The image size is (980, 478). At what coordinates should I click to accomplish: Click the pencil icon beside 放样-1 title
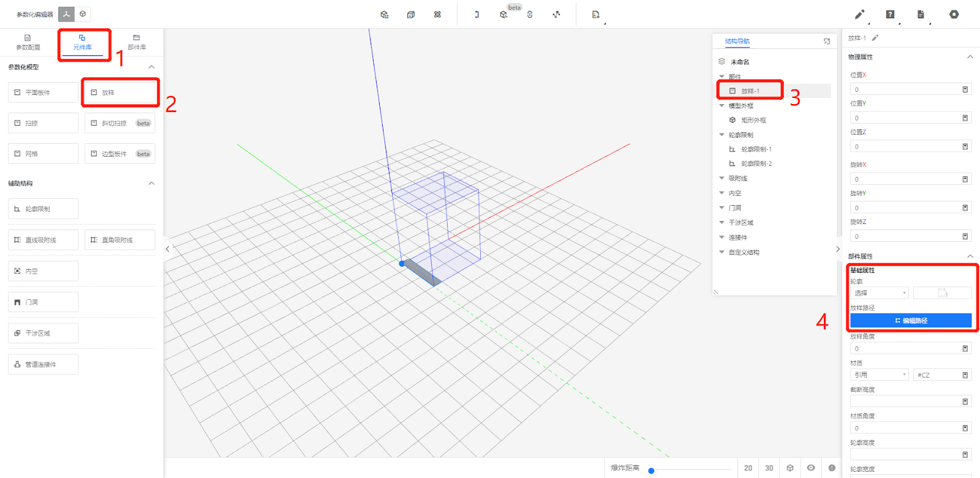coord(875,38)
